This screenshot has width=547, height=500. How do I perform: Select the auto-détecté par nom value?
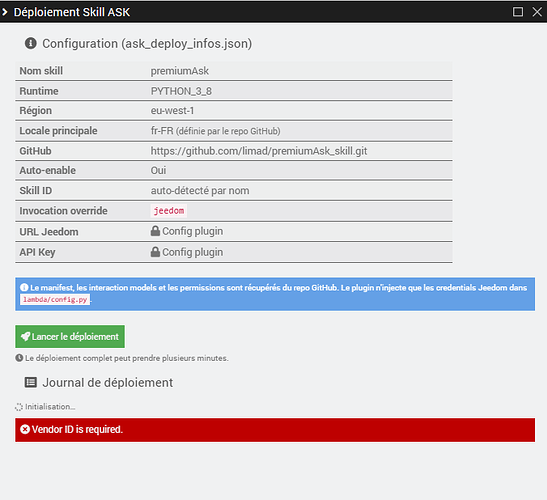coord(200,191)
